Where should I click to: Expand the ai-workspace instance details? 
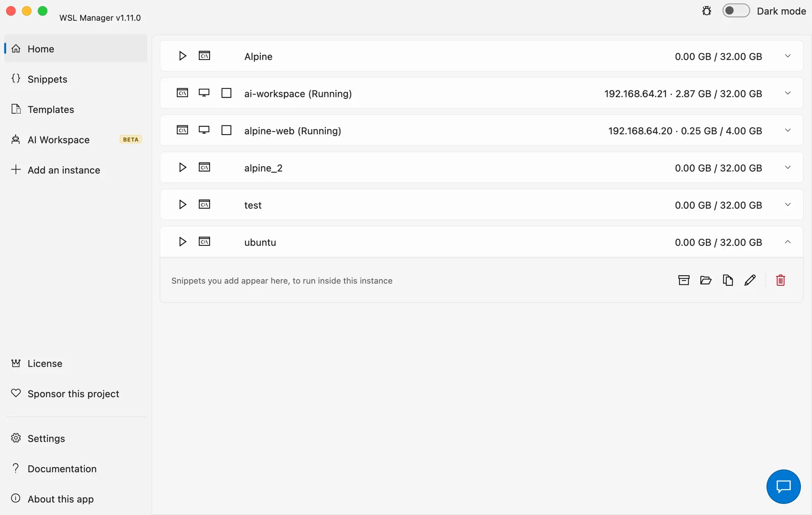788,93
